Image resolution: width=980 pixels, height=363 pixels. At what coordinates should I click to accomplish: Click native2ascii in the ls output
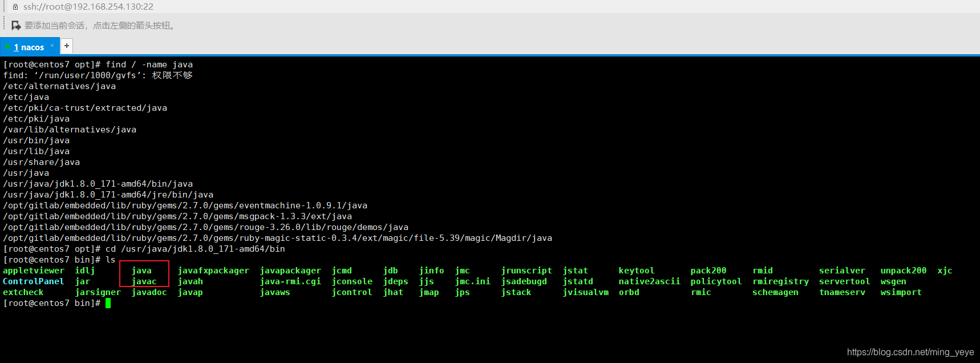coord(650,281)
